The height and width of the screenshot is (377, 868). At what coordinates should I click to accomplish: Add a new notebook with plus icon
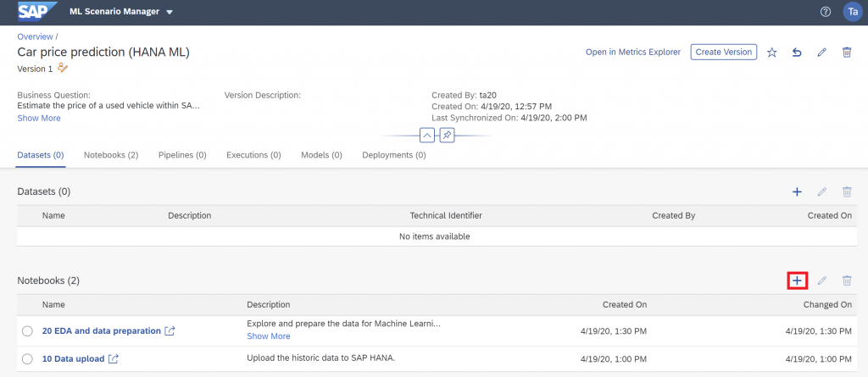(797, 280)
